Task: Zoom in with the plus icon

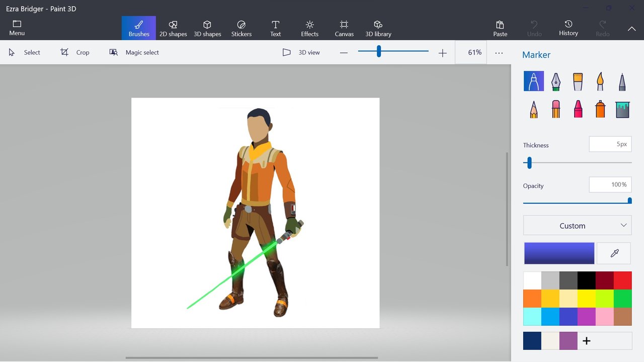Action: [x=442, y=53]
